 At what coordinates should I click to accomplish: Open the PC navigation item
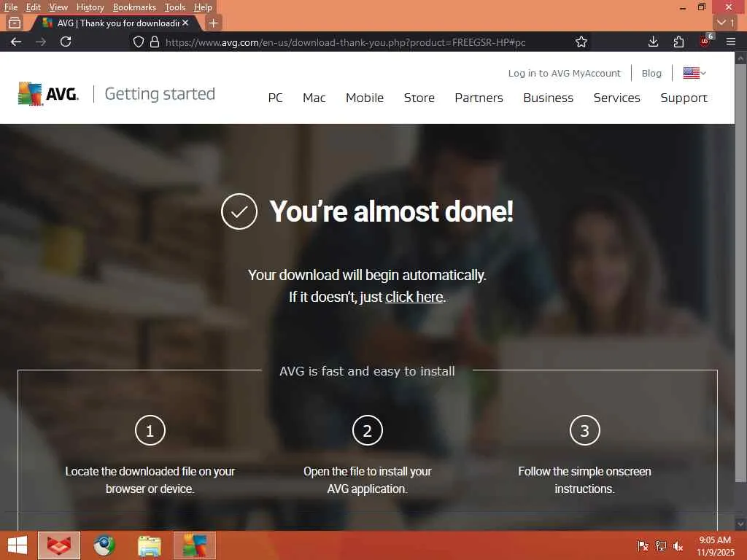coord(275,98)
